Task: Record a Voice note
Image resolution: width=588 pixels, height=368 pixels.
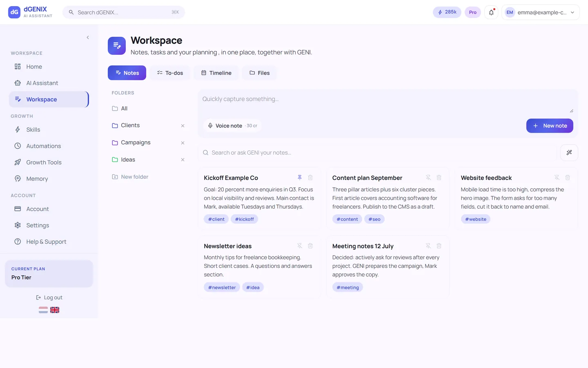Action: coord(232,126)
